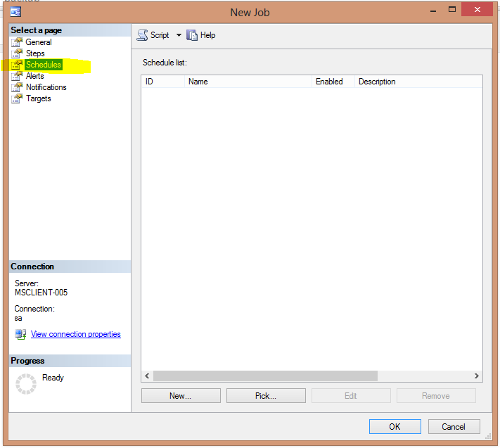500x448 pixels.
Task: Click the Pick... schedule button
Action: pyautogui.click(x=266, y=396)
